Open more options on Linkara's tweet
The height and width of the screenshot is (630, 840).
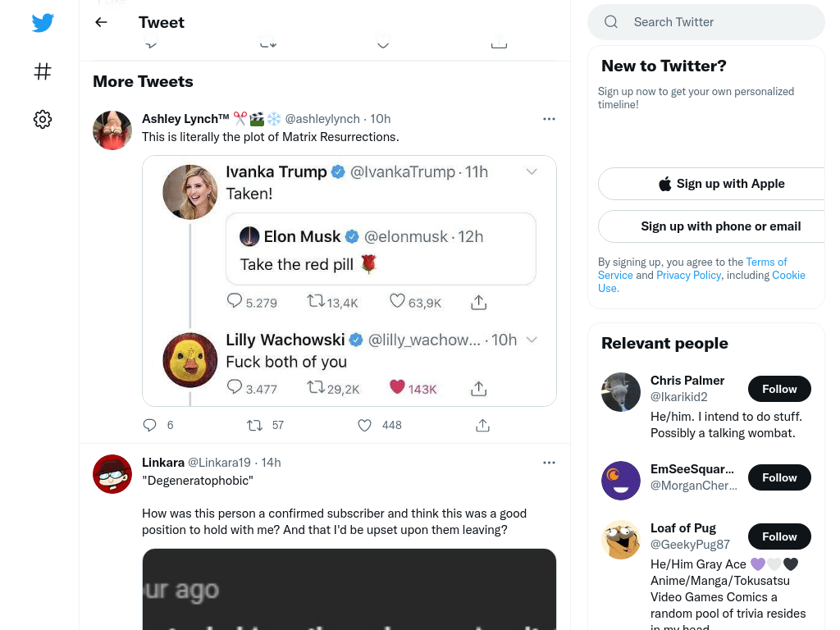549,463
